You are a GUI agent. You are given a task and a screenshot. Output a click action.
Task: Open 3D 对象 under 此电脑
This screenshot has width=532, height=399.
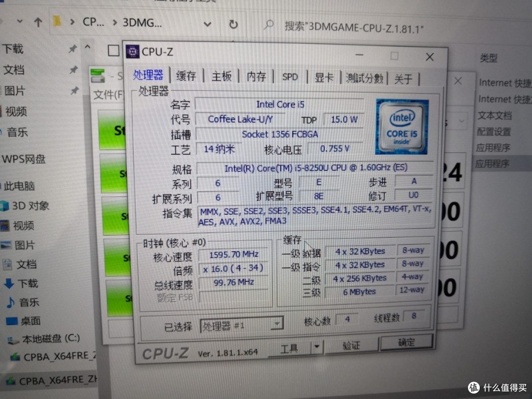[31, 205]
